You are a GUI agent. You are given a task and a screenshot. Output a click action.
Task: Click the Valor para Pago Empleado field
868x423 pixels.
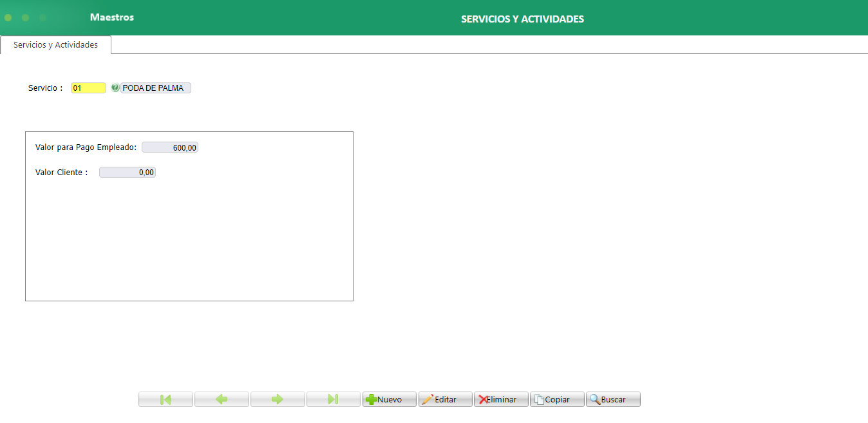click(x=170, y=147)
